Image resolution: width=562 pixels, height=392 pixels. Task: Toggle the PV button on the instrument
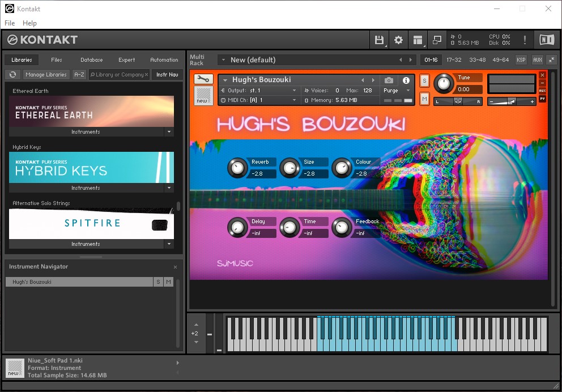542,99
